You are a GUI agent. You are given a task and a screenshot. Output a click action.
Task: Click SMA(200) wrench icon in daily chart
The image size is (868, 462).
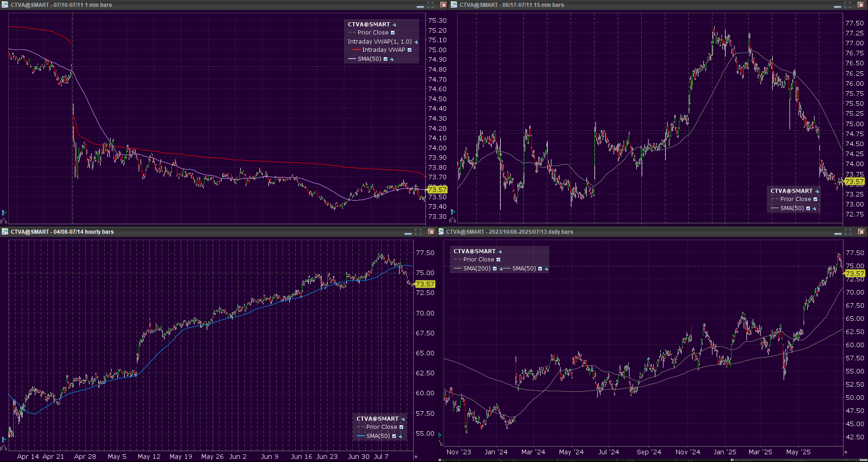coord(501,269)
